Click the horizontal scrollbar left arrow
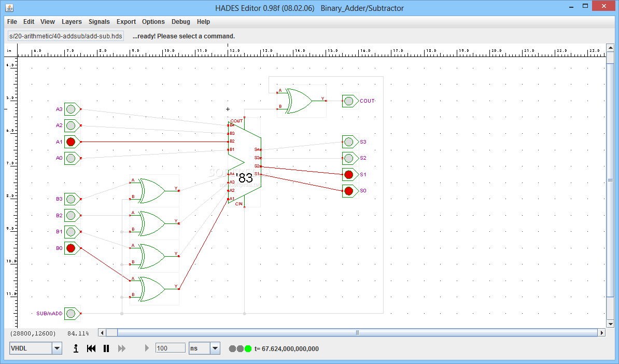 pyautogui.click(x=102, y=333)
